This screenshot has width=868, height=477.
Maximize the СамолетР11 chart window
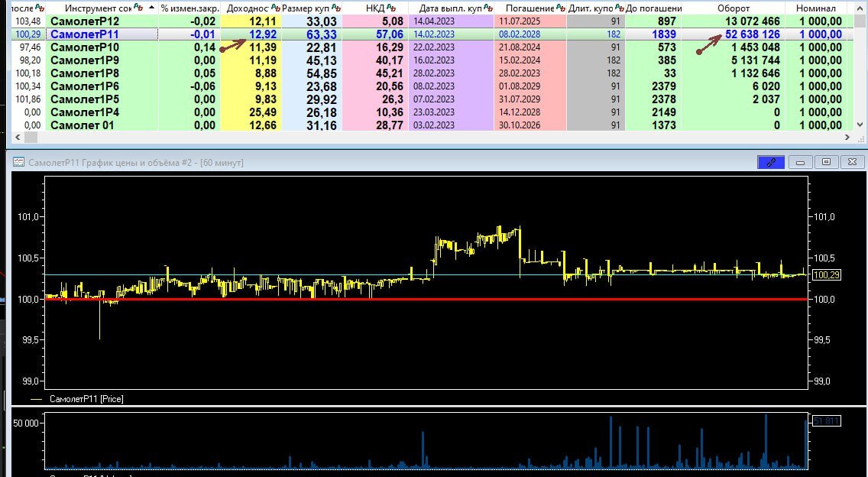click(827, 162)
